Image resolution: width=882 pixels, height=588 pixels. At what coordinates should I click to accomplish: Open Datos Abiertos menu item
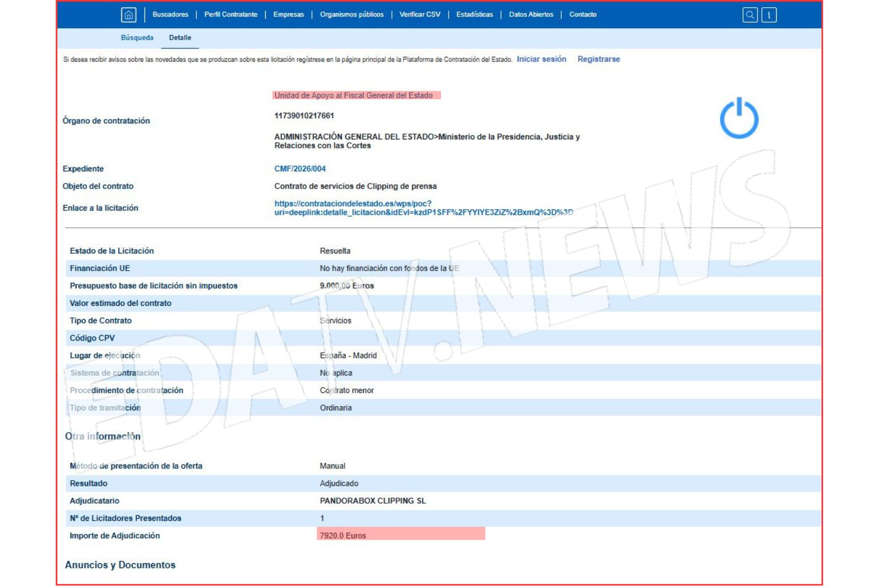(x=531, y=14)
